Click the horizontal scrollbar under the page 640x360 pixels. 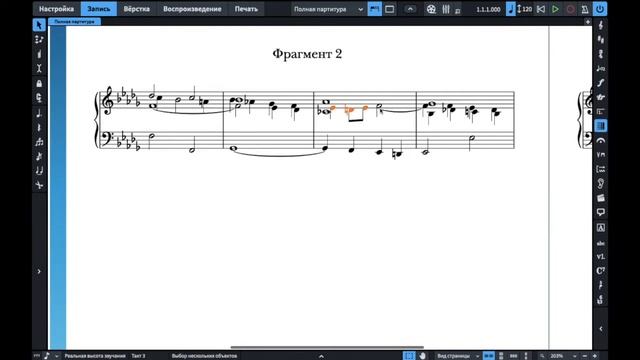point(327,347)
